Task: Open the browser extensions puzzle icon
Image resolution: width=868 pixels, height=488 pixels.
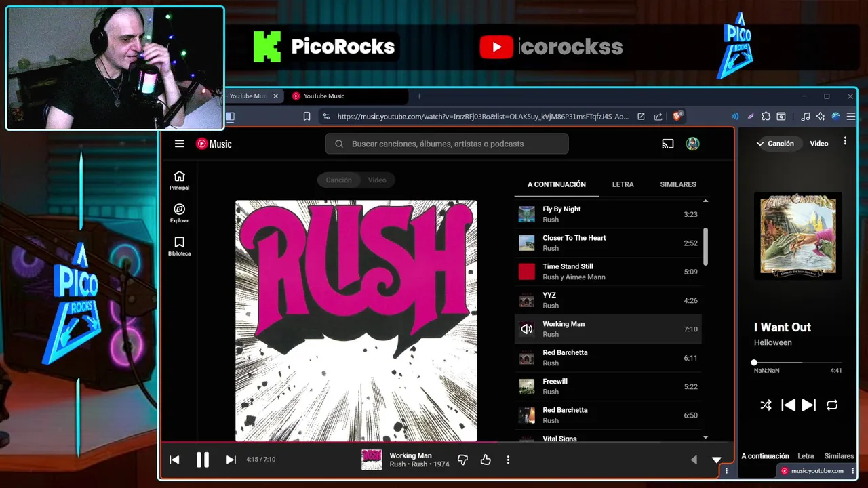Action: [x=766, y=117]
